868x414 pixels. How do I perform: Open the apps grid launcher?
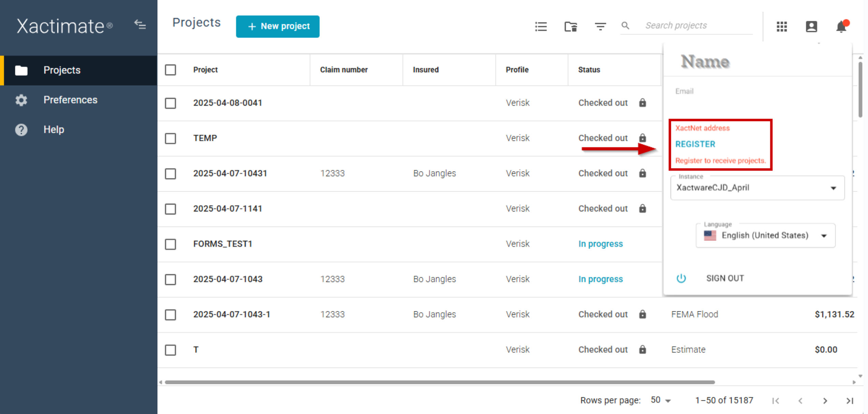coord(782,26)
